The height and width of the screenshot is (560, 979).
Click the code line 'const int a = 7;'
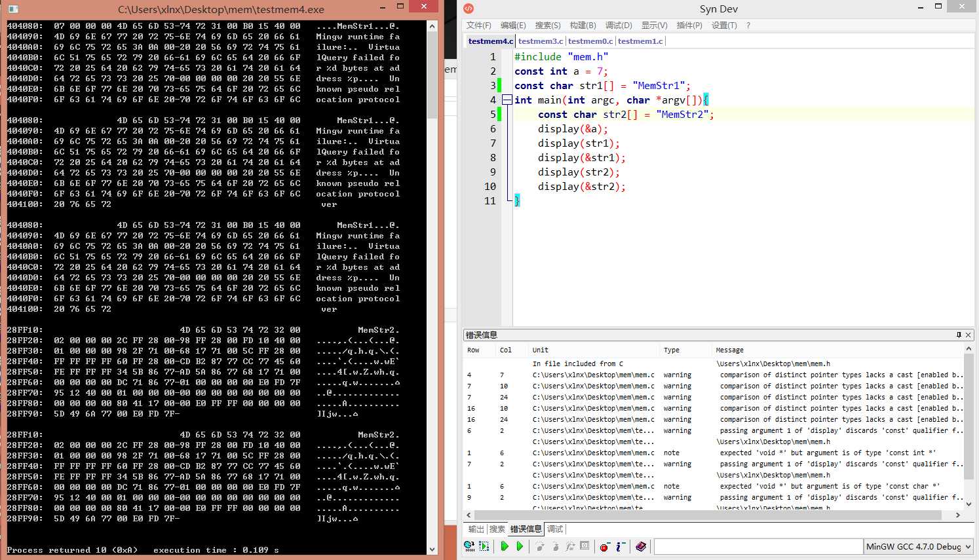click(561, 71)
